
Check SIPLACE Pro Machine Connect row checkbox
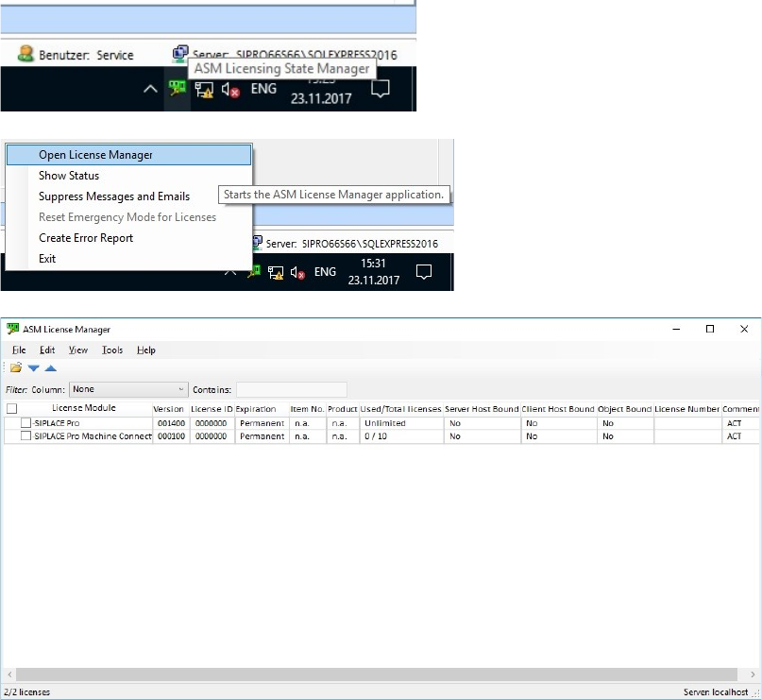[25, 436]
